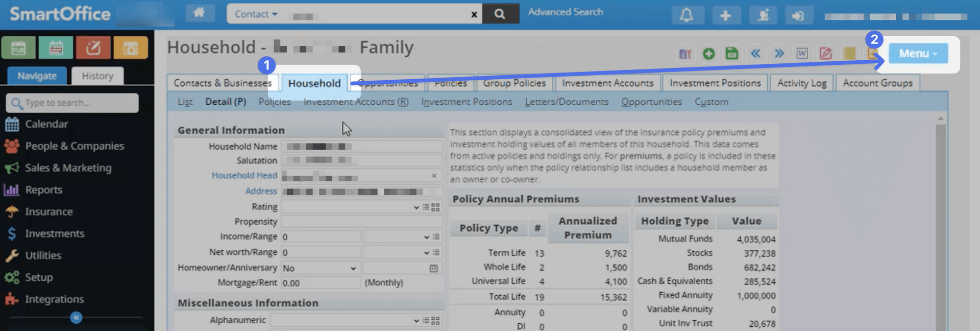Expand the Homeowner dropdown showing No
This screenshot has width=980, height=331.
pos(320,268)
